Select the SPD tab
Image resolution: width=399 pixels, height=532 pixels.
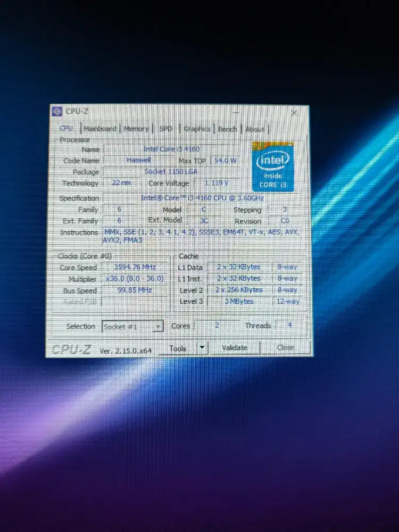(166, 129)
